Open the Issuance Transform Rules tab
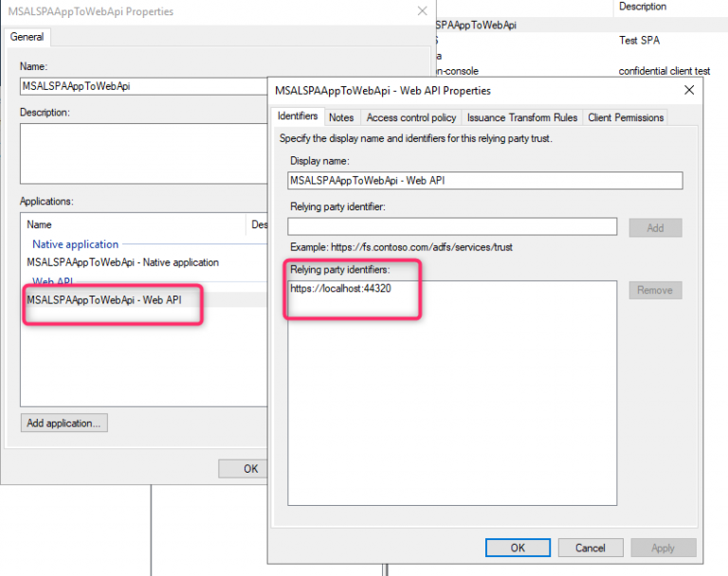Viewport: 728px width, 576px height. point(522,117)
